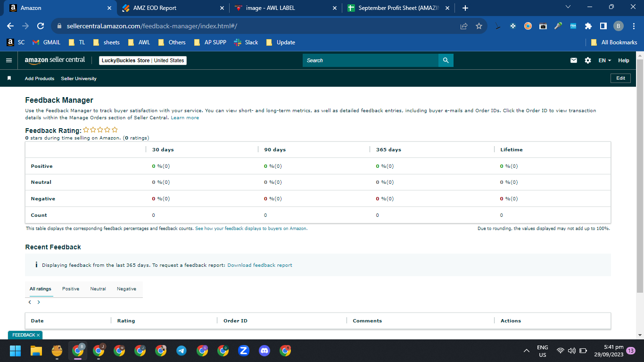Open File Explorer from the taskbar
Viewport: 644px width, 362px height.
36,351
